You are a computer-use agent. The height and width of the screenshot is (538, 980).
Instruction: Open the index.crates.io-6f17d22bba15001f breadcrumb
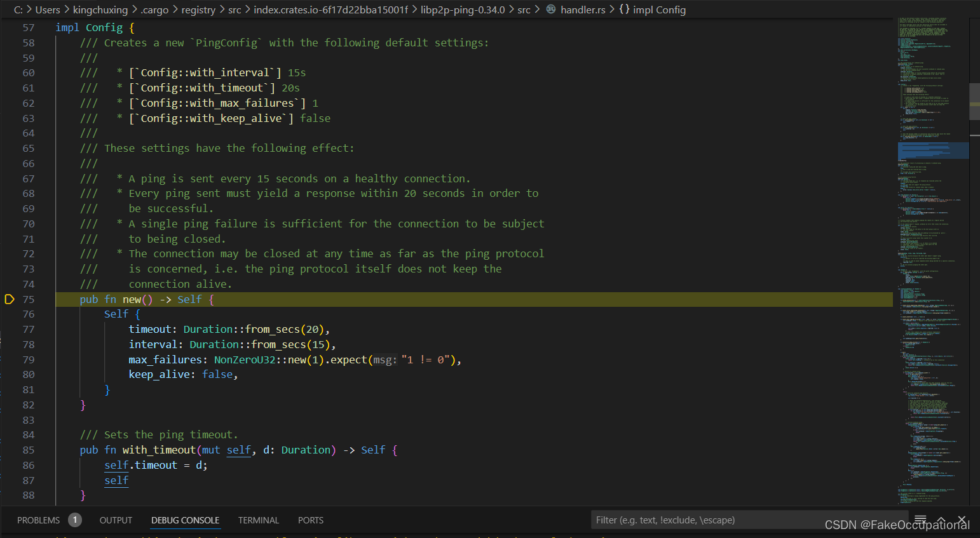(x=330, y=10)
